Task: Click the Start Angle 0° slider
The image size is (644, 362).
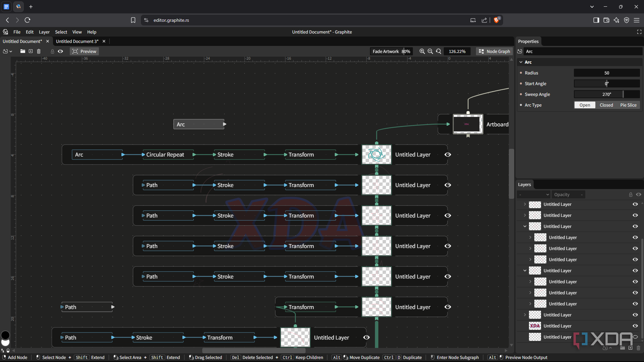Action: click(607, 83)
